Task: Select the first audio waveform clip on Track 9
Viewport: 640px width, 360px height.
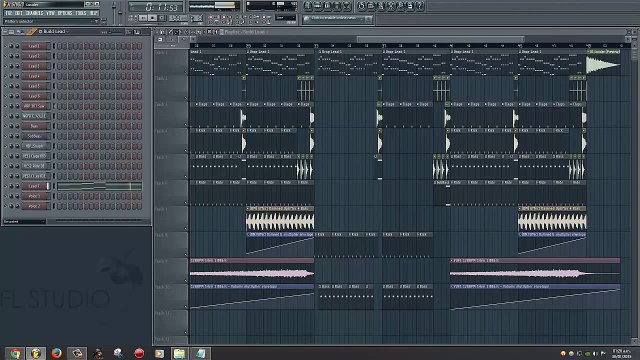Action: [x=252, y=270]
